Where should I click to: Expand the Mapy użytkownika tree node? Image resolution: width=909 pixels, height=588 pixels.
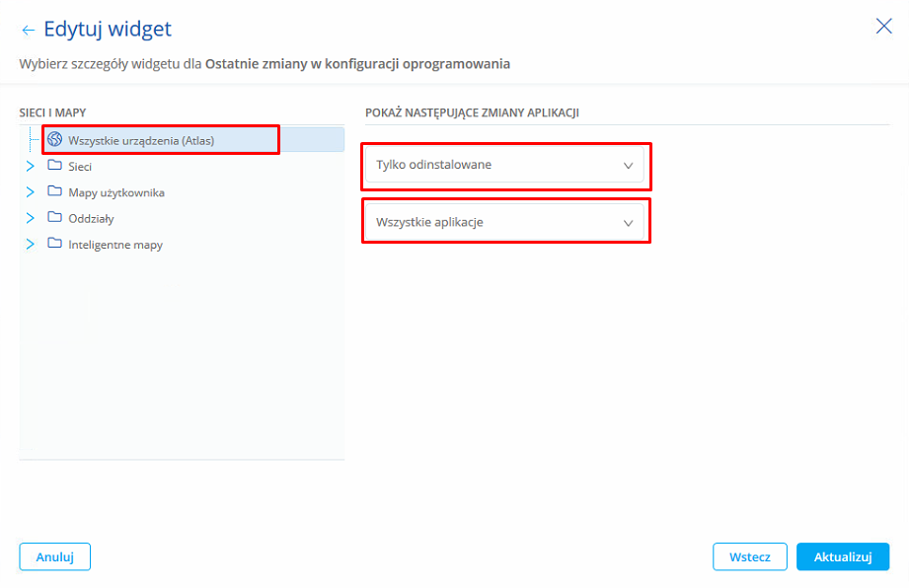(30, 192)
